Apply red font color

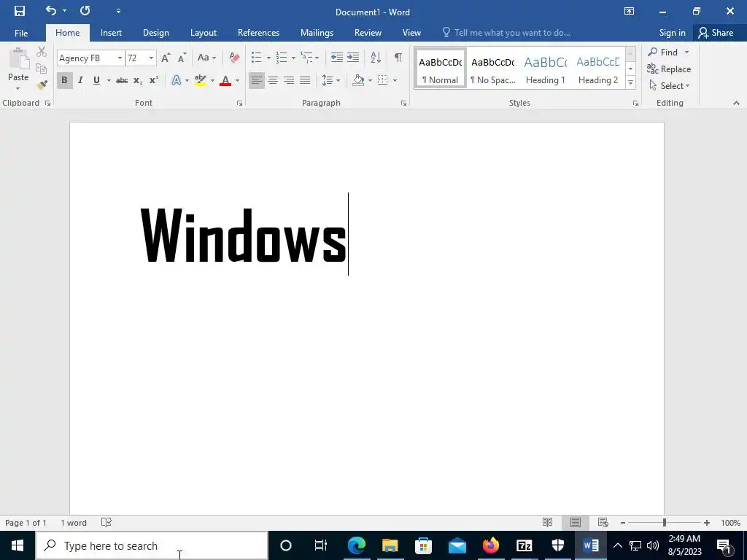[225, 80]
